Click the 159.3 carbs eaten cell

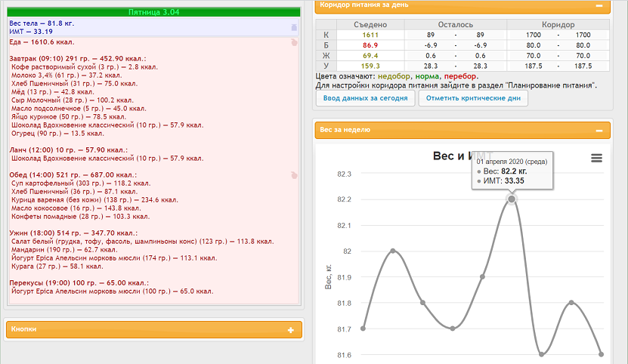click(370, 66)
